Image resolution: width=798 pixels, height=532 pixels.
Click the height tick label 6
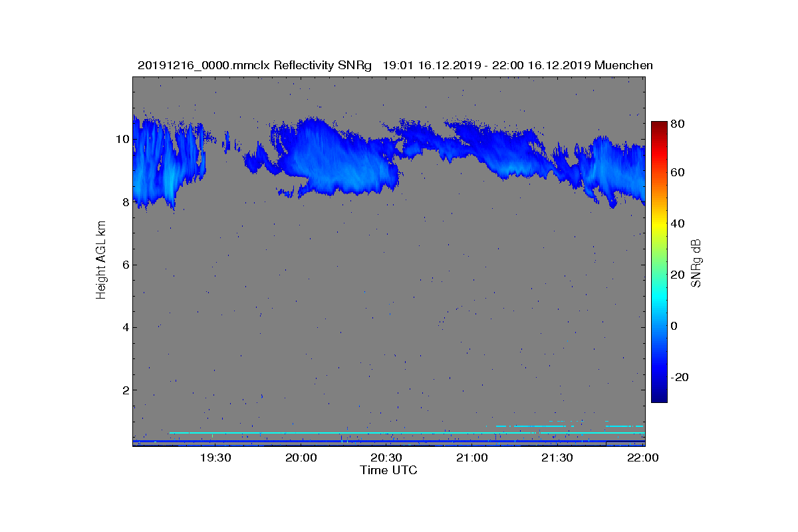pos(125,265)
